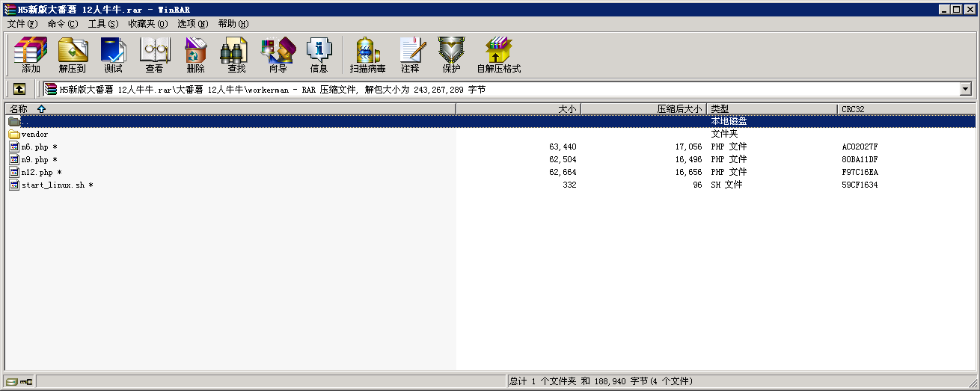Screen dimensions: 980x391
Task: Click the 查看 (View) toolbar icon
Action: point(154,55)
